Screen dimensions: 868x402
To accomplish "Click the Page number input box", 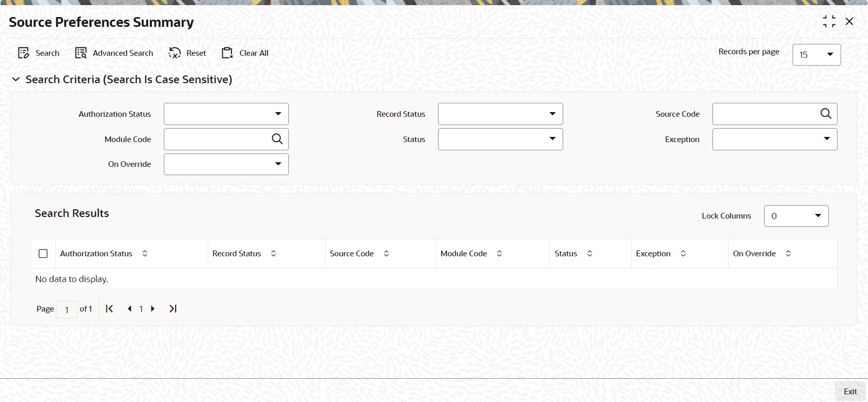I will coord(67,310).
